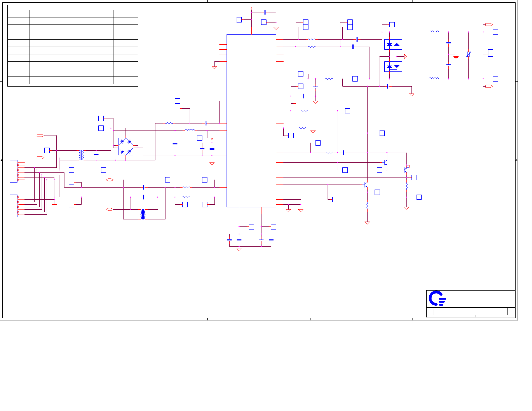Select the transformer left of bridge rectifier
This screenshot has height=411, width=532.
81,155
